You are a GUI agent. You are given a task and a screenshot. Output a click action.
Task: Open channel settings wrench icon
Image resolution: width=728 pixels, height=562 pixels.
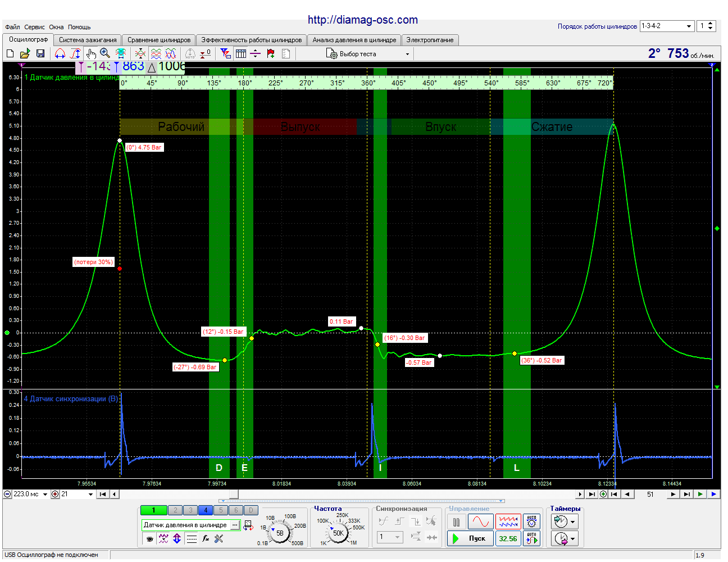click(219, 538)
